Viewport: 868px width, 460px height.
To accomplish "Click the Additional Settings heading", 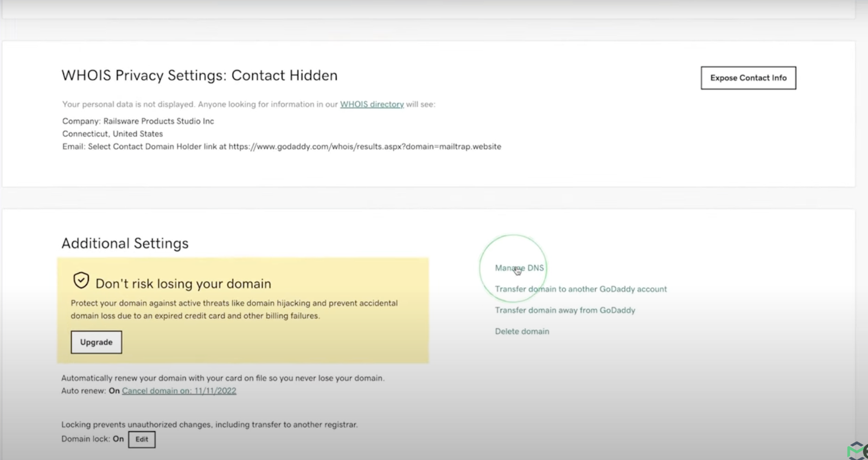I will click(125, 243).
